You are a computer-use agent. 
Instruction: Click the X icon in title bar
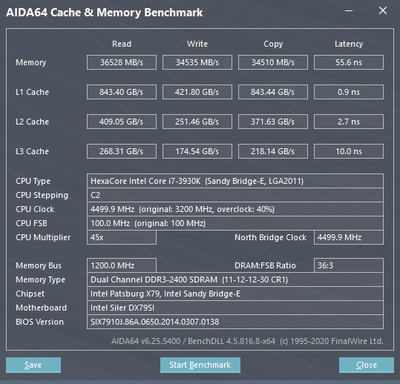click(383, 11)
